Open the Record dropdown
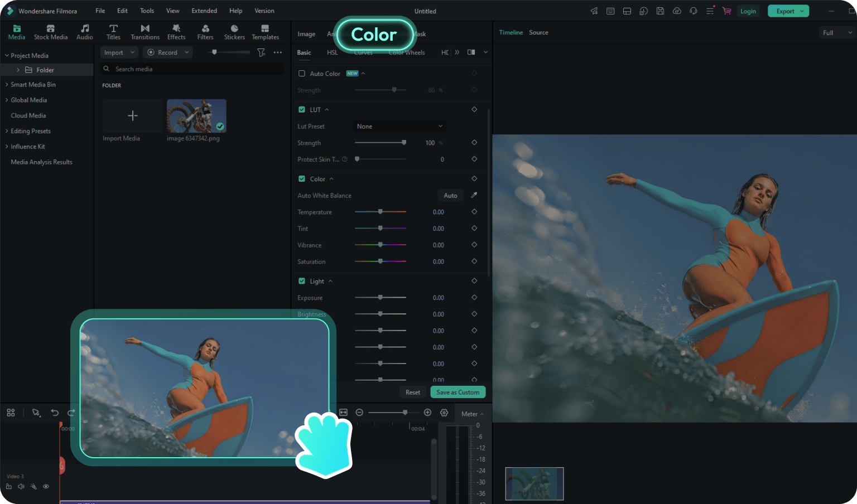Screen dimensions: 857x504 [x=167, y=52]
